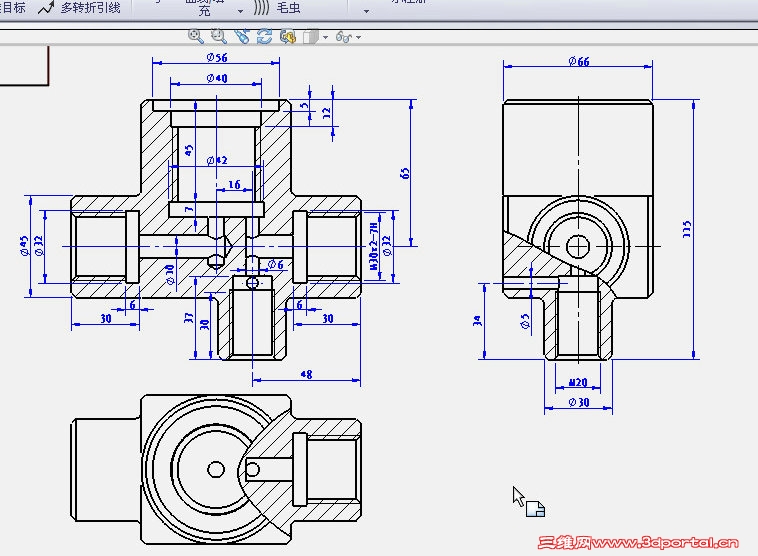Click the Previous View icon

241,36
